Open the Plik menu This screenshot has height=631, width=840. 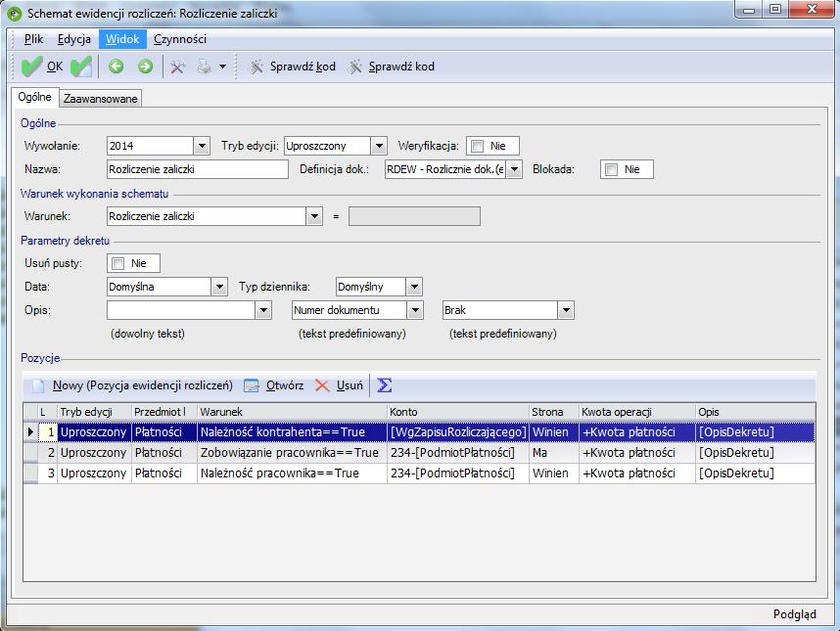[33, 39]
